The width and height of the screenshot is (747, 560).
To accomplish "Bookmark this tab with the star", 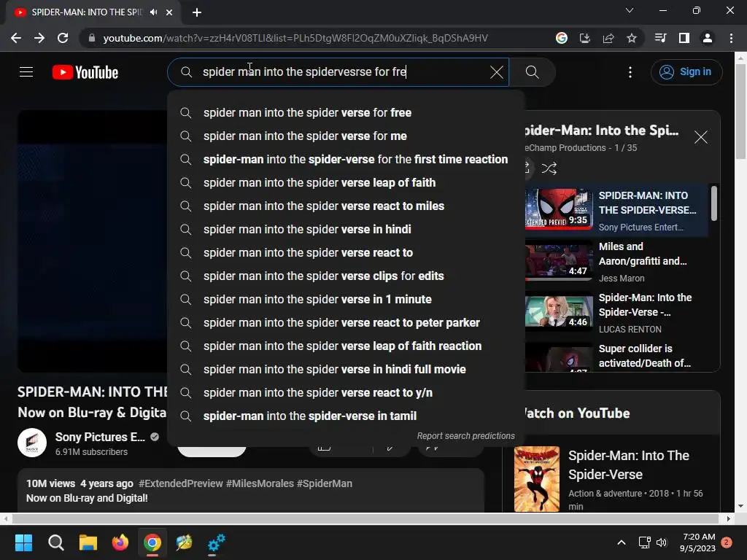I will click(x=631, y=38).
